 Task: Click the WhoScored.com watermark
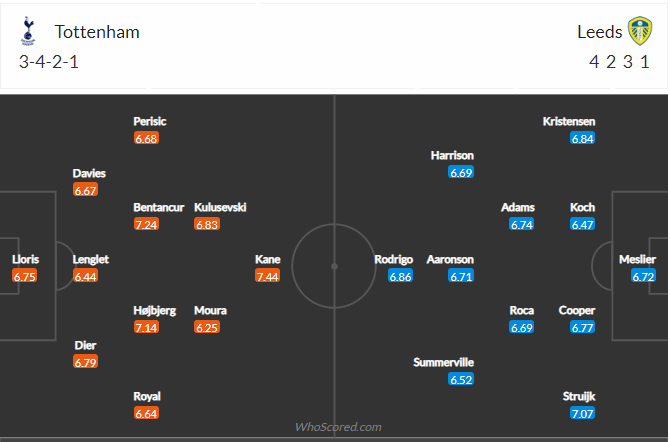[x=338, y=427]
